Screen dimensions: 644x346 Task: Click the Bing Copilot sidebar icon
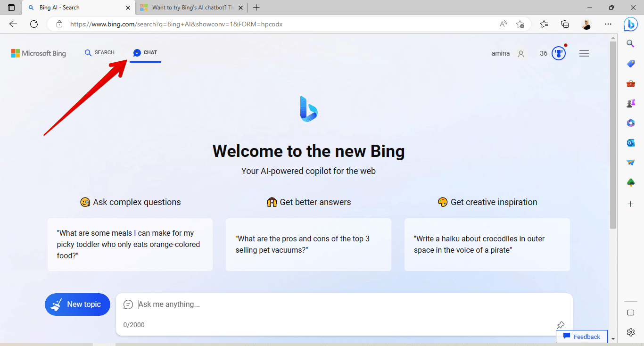(x=630, y=24)
